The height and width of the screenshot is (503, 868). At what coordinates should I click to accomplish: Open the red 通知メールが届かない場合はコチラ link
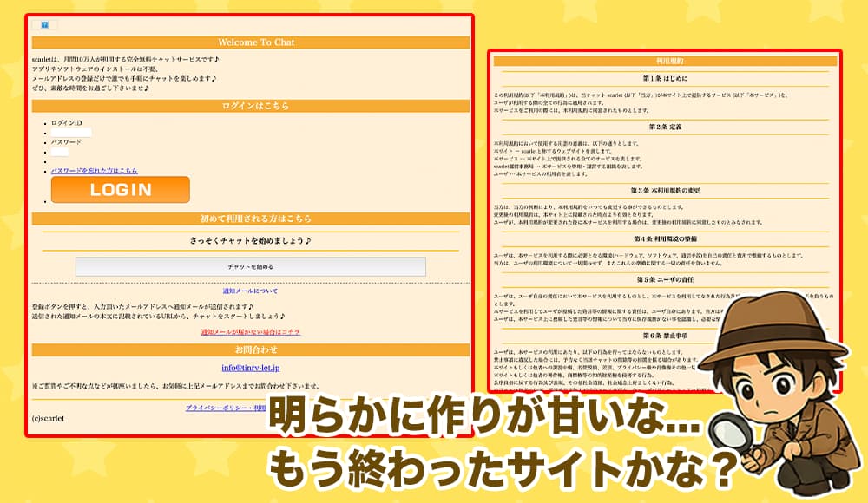(250, 331)
